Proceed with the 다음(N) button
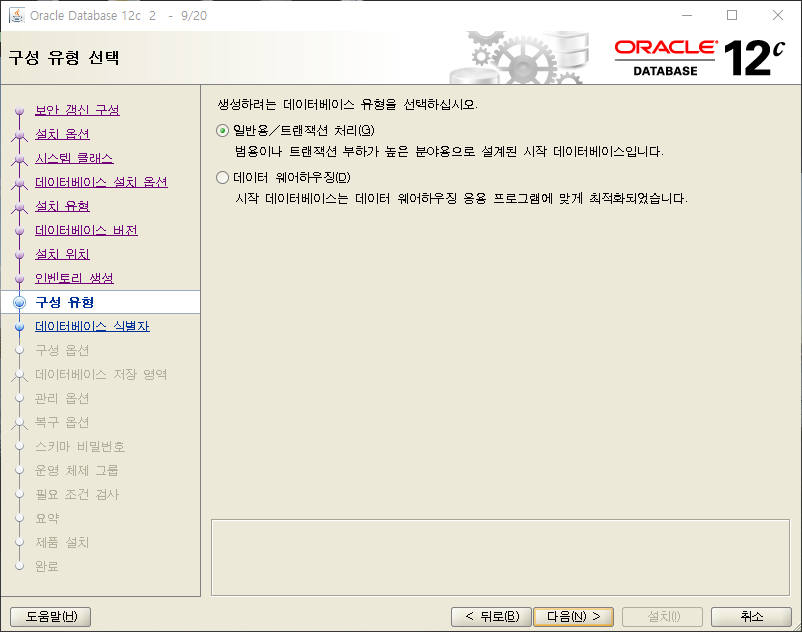802x632 pixels. 573,617
